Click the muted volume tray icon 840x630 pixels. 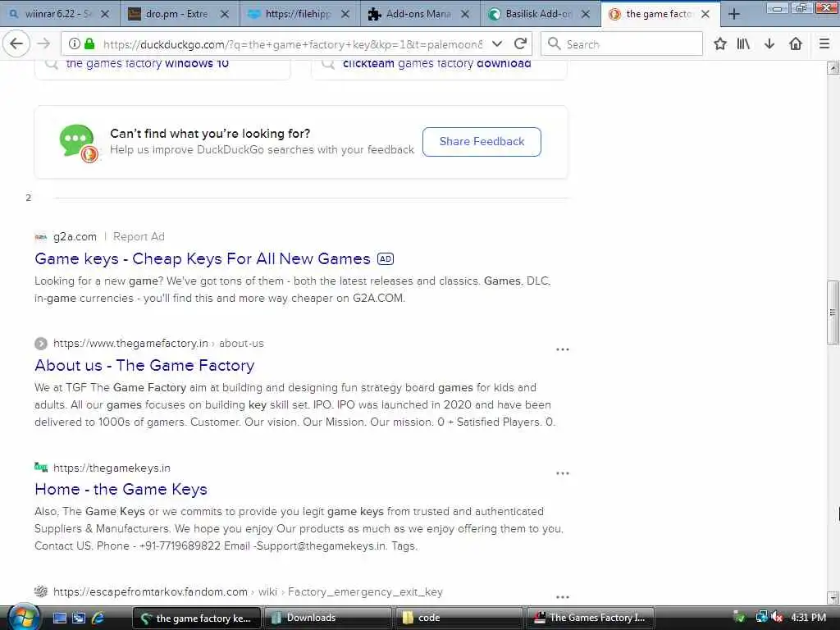pyautogui.click(x=777, y=617)
